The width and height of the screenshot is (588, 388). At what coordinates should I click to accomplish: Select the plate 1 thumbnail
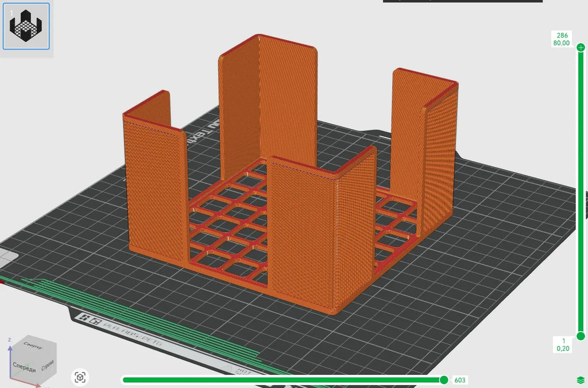26,26
